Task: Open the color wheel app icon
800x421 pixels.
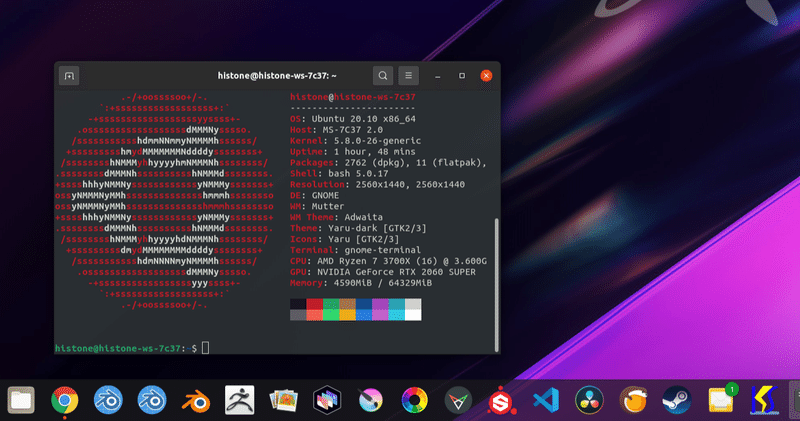Action: 414,400
